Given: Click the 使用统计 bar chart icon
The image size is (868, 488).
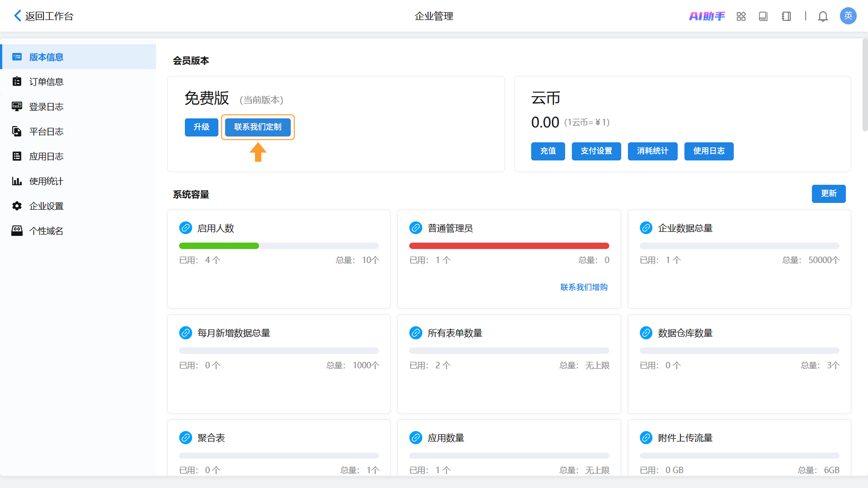Looking at the screenshot, I should (x=17, y=181).
